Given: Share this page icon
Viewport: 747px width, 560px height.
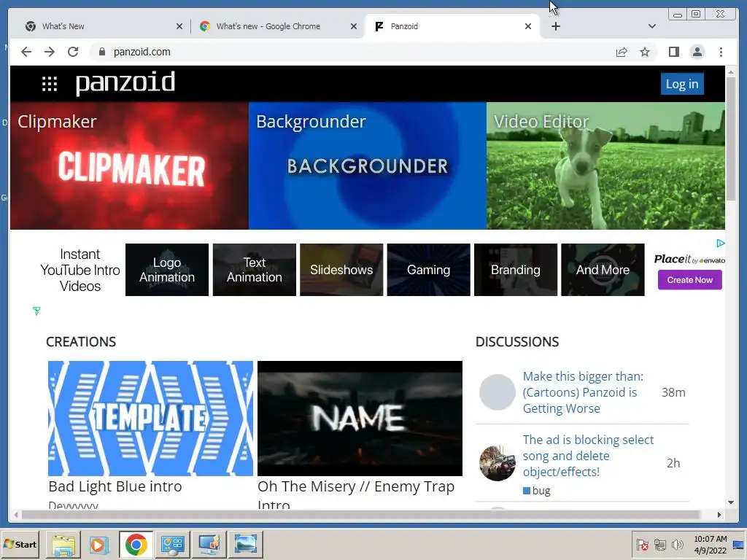Looking at the screenshot, I should coord(622,52).
